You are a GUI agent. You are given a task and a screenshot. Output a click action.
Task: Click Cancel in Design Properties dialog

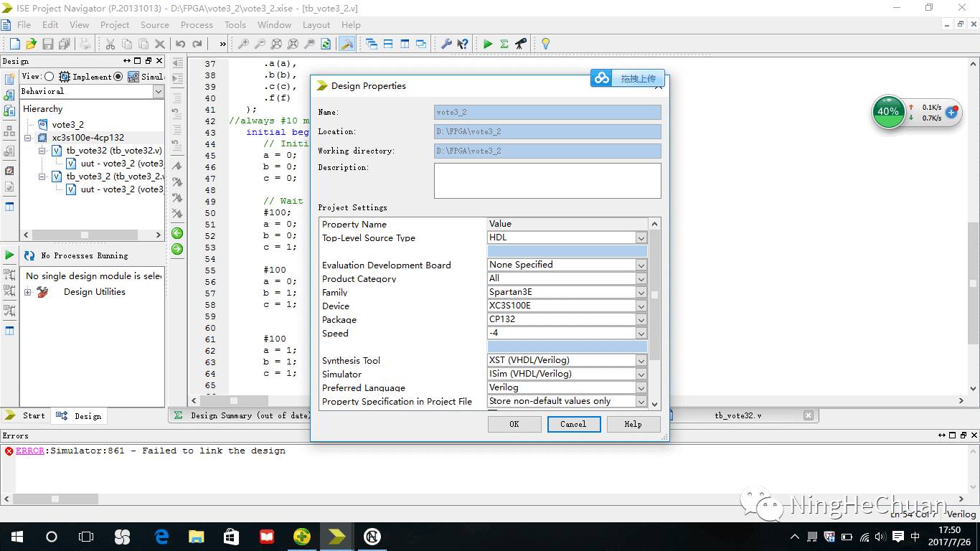(573, 424)
